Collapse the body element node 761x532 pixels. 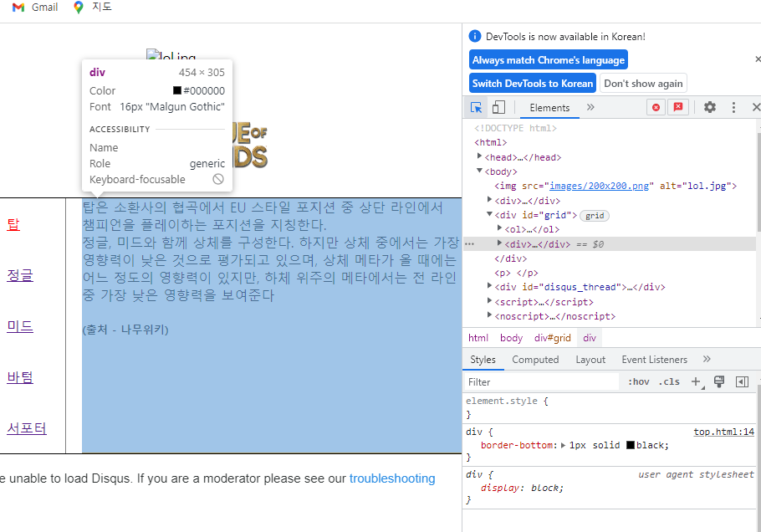click(x=479, y=171)
